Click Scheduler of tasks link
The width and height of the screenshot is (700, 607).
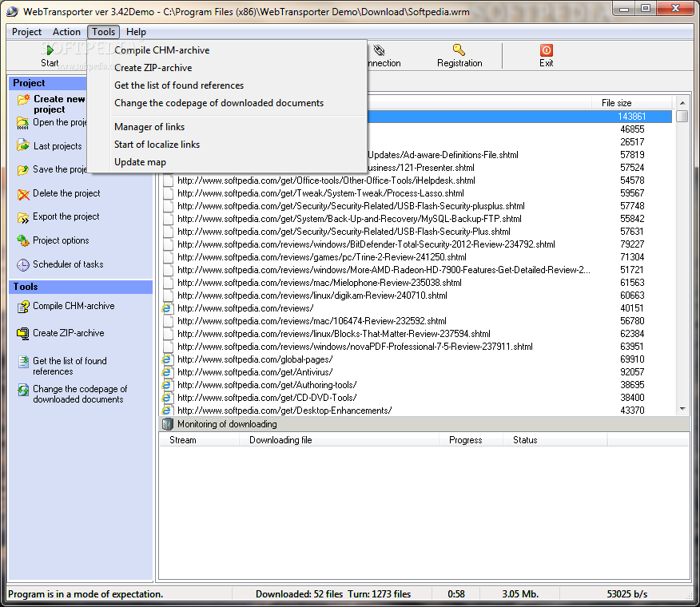pos(68,264)
